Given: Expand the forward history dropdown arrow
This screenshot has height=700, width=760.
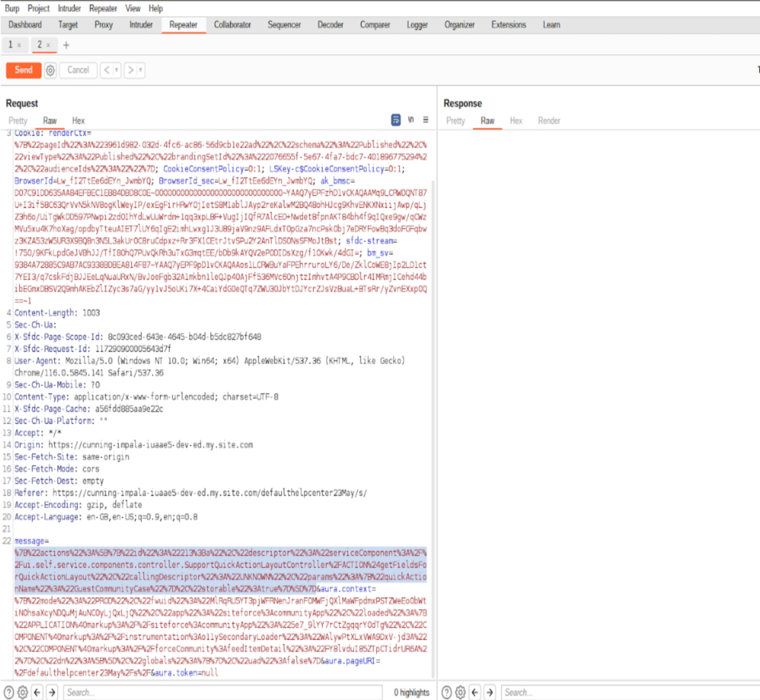Looking at the screenshot, I should (x=140, y=71).
